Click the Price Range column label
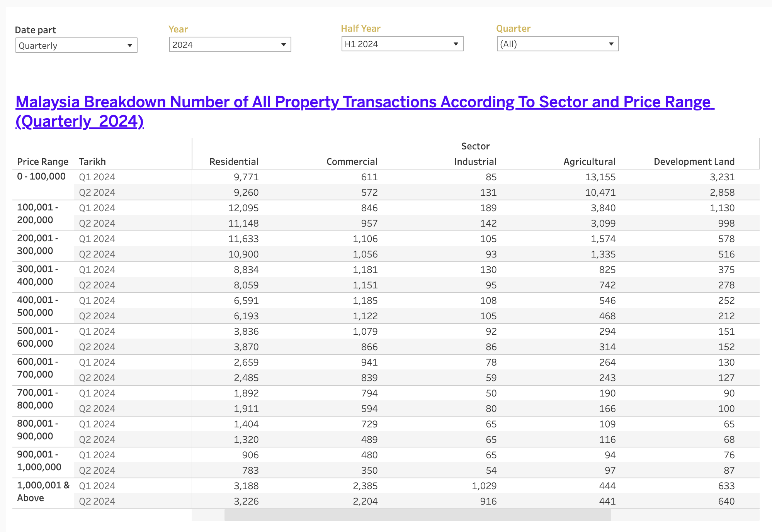The image size is (772, 532). pyautogui.click(x=43, y=161)
